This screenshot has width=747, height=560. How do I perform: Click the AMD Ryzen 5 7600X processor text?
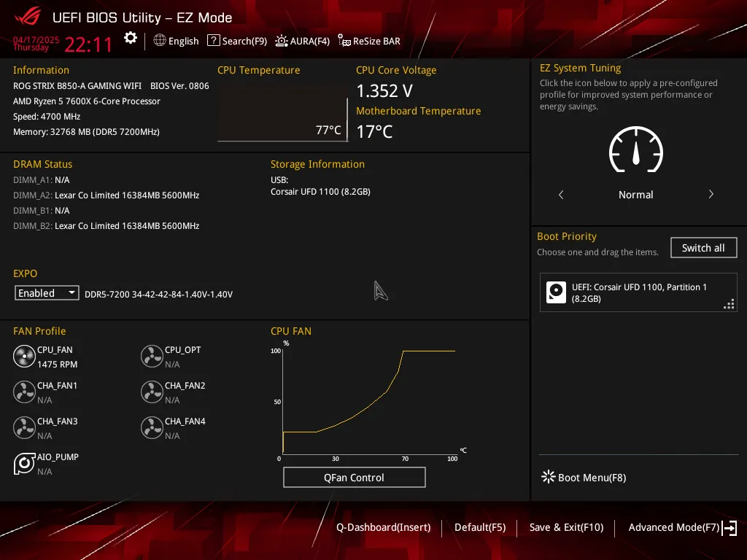(x=87, y=101)
